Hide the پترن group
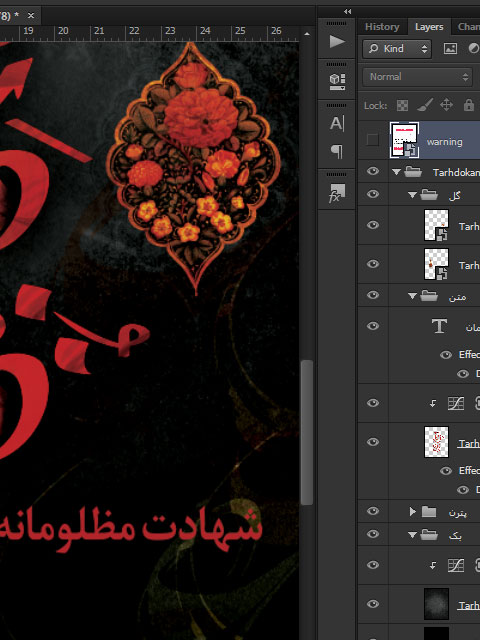Screen dimensions: 480x640 tap(373, 511)
